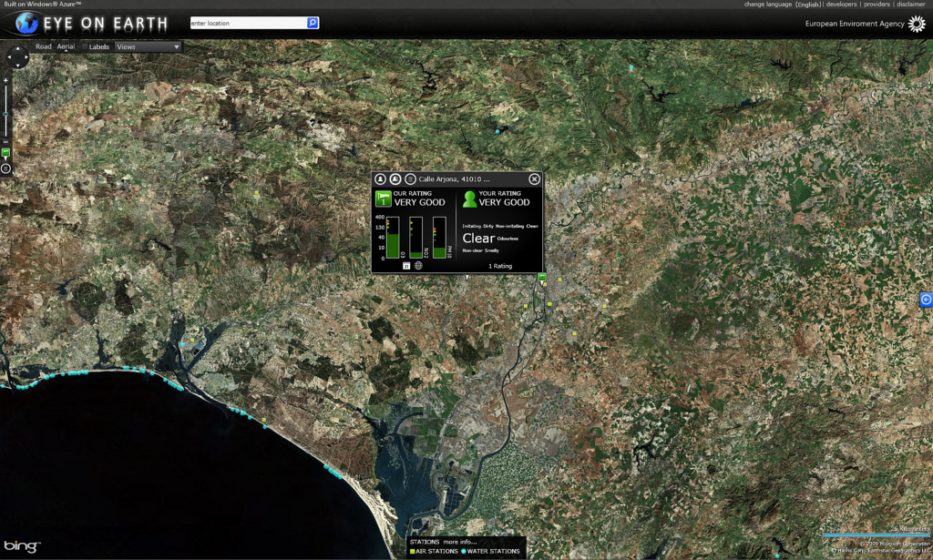Zoom out with the minus icon

point(6,141)
